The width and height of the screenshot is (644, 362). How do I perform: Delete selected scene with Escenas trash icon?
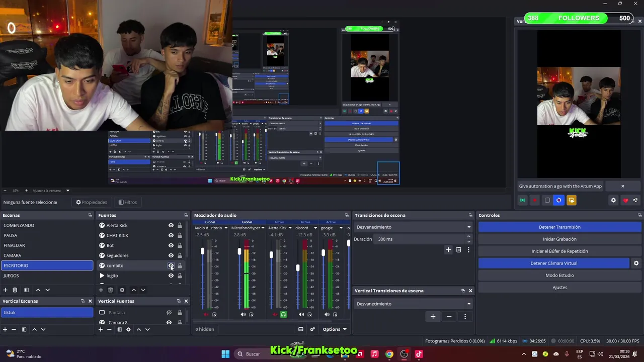[15, 290]
